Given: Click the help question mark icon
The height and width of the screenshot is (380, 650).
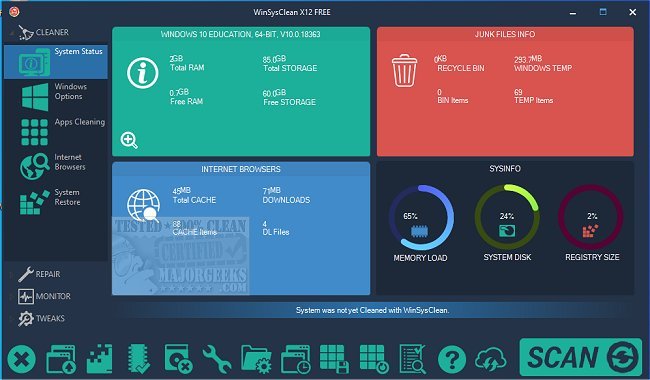Looking at the screenshot, I should tap(452, 359).
